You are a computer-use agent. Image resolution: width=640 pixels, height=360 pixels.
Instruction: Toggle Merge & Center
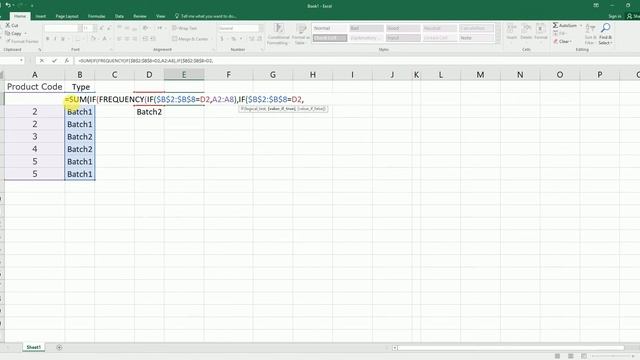point(190,39)
